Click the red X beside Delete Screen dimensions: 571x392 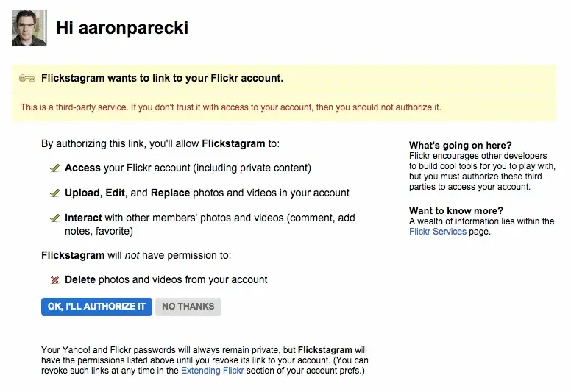click(54, 280)
